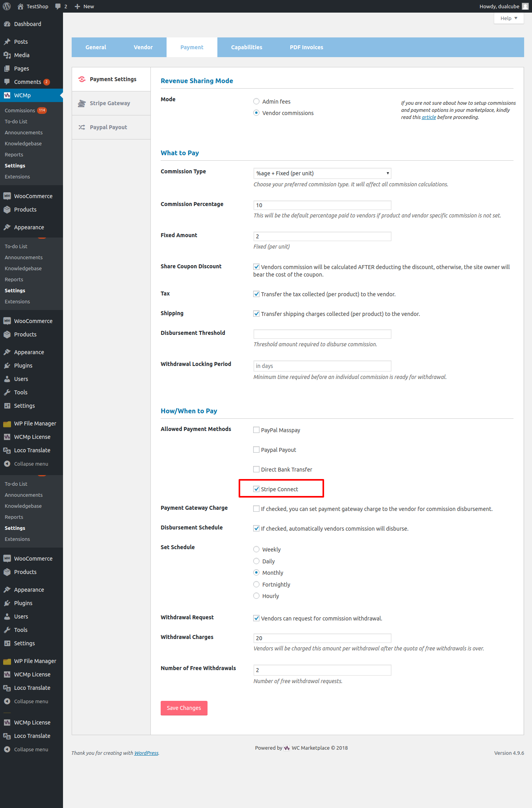
Task: Click the Stripe Gateway icon
Action: (x=82, y=103)
